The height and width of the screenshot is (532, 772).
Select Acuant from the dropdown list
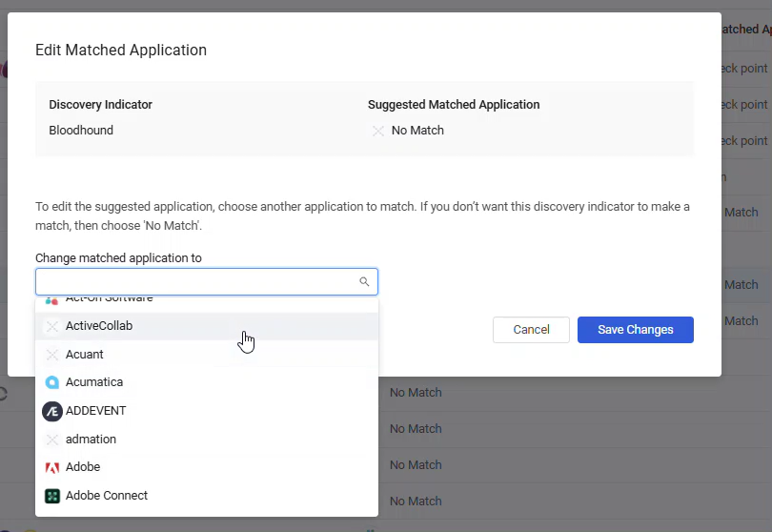[206, 354]
